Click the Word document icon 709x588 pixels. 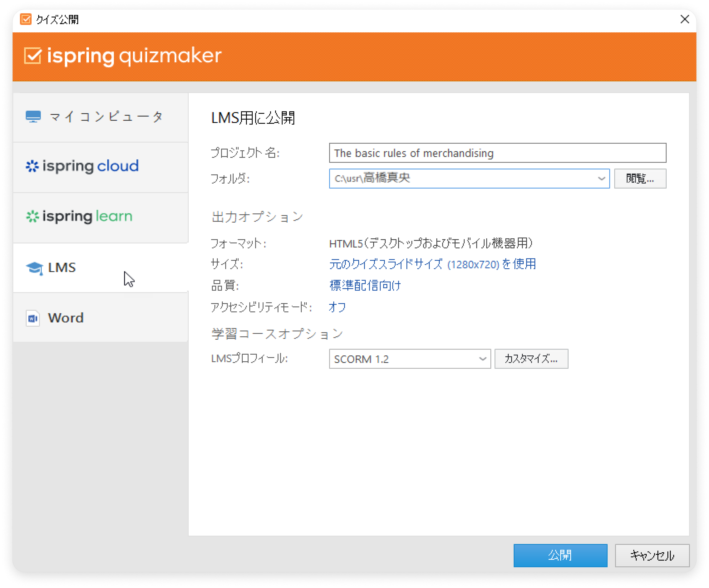click(33, 318)
